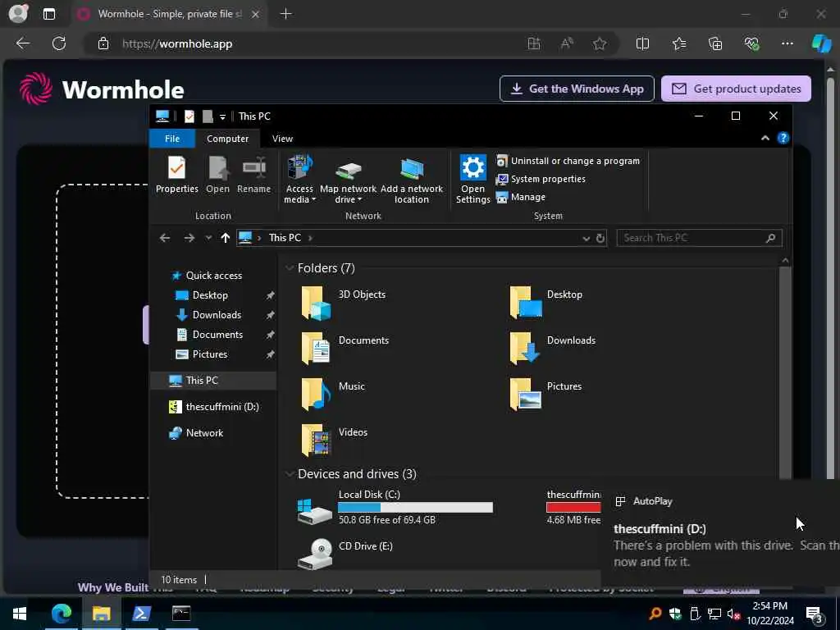
Task: Select the Videos folder
Action: click(x=334, y=441)
